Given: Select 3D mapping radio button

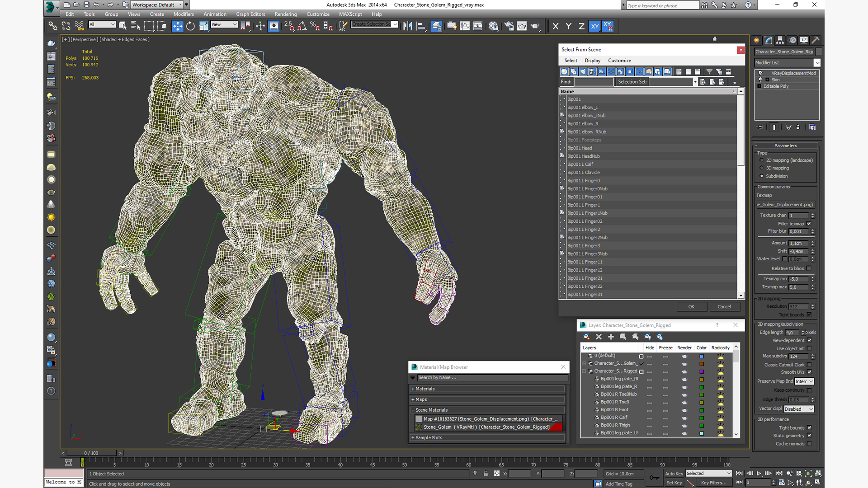Looking at the screenshot, I should click(x=762, y=168).
